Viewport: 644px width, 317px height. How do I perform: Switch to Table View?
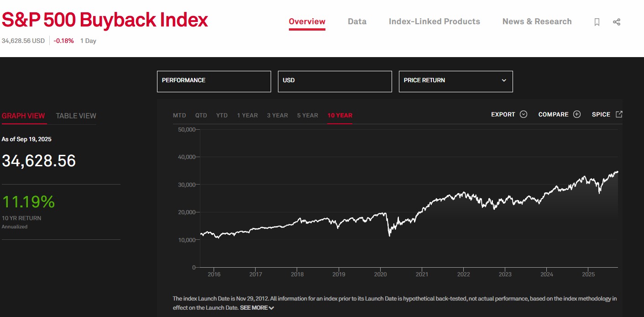76,116
